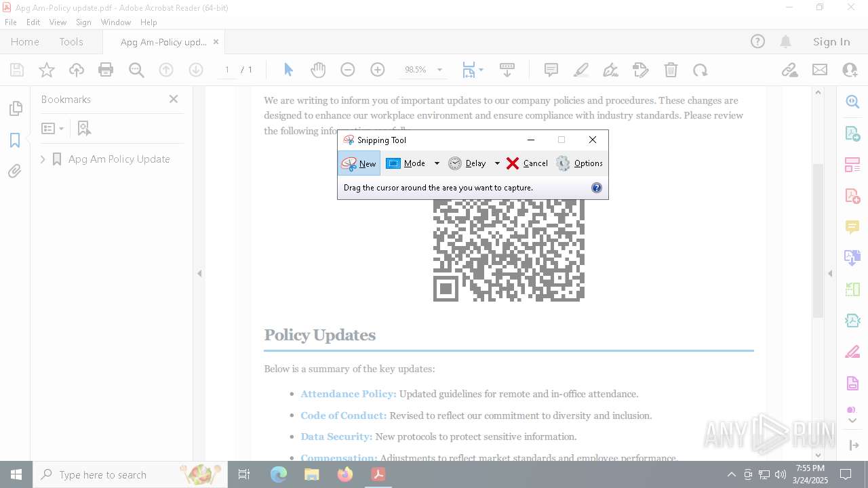868x488 pixels.
Task: Add file to starred favorites
Action: click(x=47, y=70)
